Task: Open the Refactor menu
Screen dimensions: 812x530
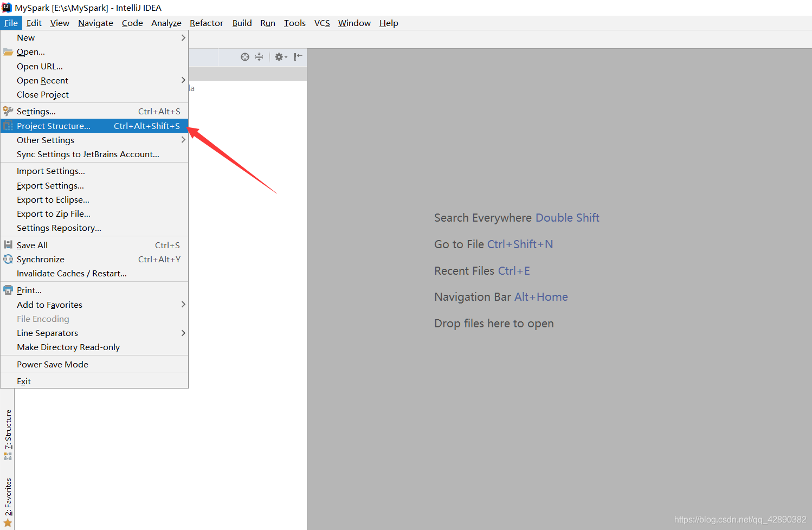Action: click(x=207, y=23)
